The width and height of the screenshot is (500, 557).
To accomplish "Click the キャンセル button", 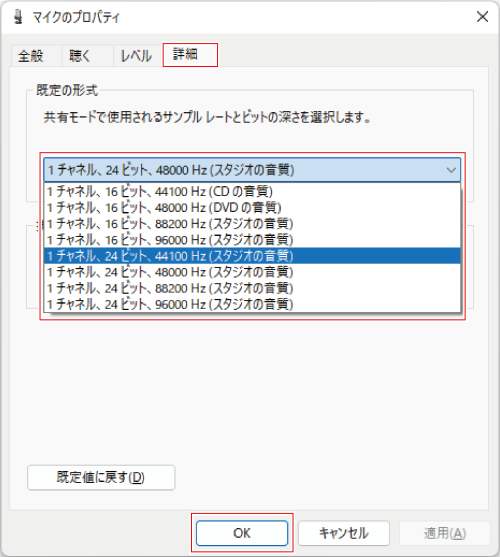I will (x=344, y=533).
